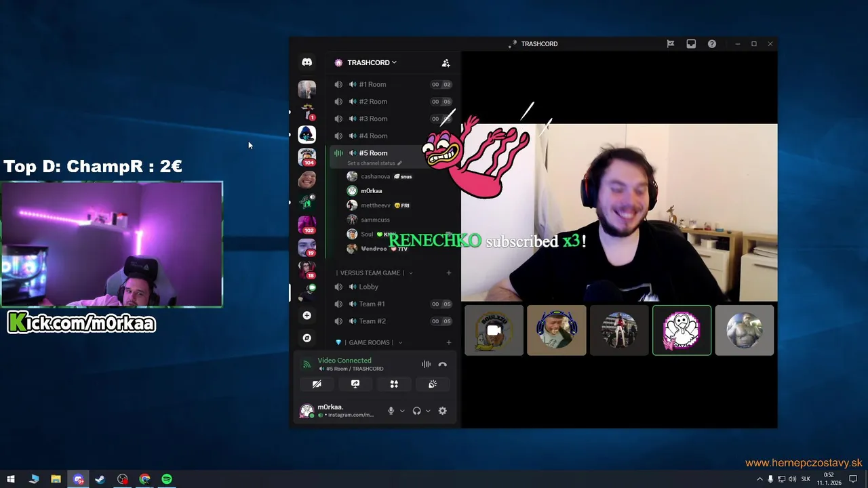
Task: Select the rightmost grey participant tile
Action: pyautogui.click(x=744, y=330)
